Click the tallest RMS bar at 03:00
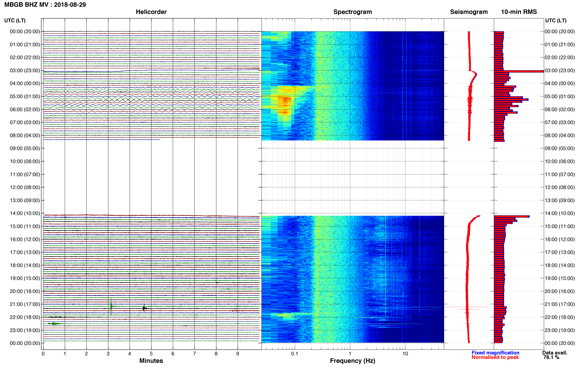Image resolution: width=588 pixels, height=368 pixels. coord(519,71)
